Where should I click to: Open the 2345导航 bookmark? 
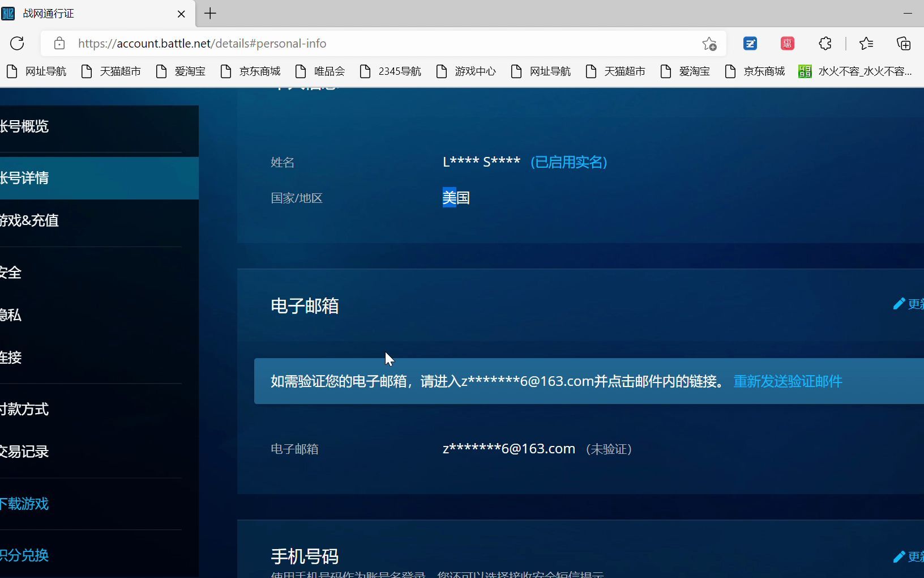click(391, 71)
